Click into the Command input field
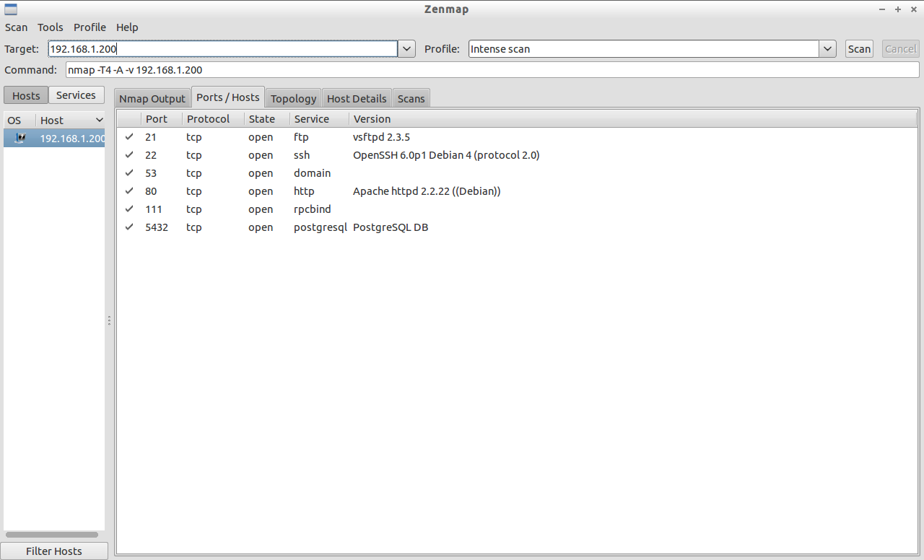Screen dimensions: 924x560 click(x=492, y=70)
